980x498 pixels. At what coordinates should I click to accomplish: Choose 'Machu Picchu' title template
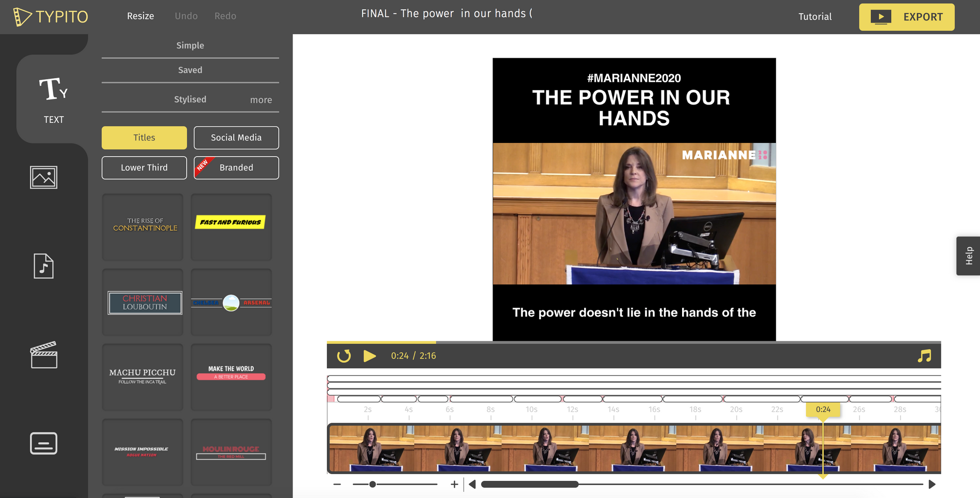(143, 377)
